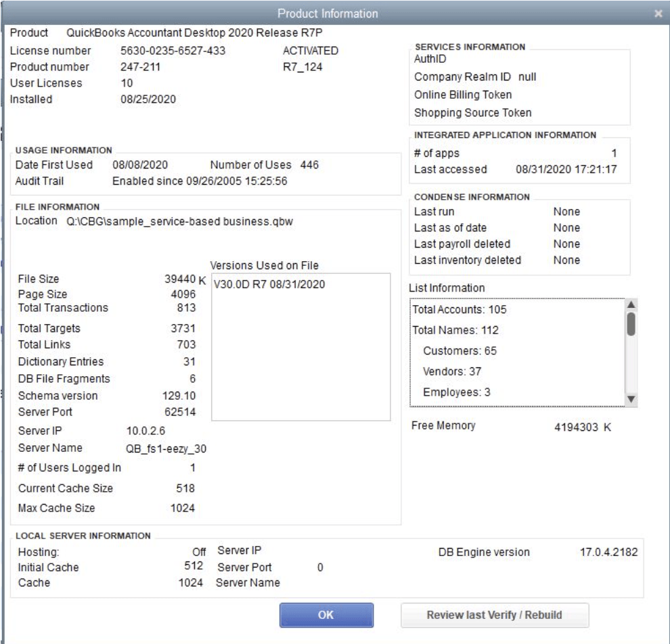Select Customers: 65 in the list
The width and height of the screenshot is (670, 644).
click(x=460, y=351)
